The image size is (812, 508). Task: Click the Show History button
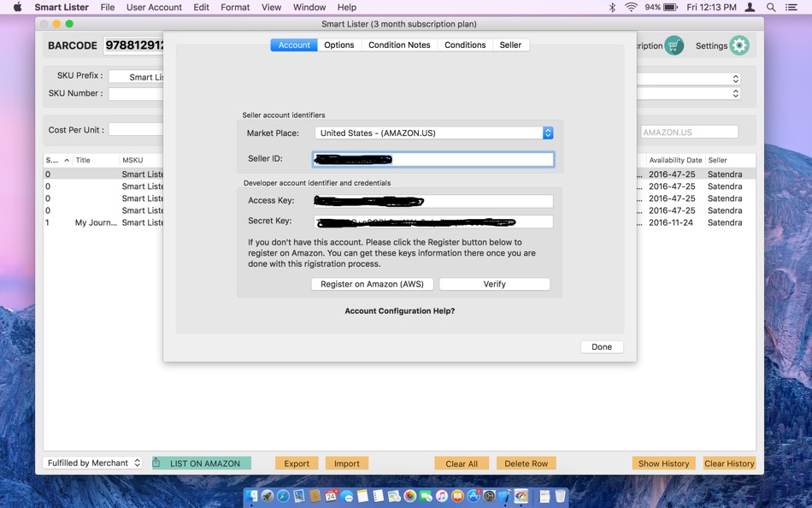pos(663,464)
